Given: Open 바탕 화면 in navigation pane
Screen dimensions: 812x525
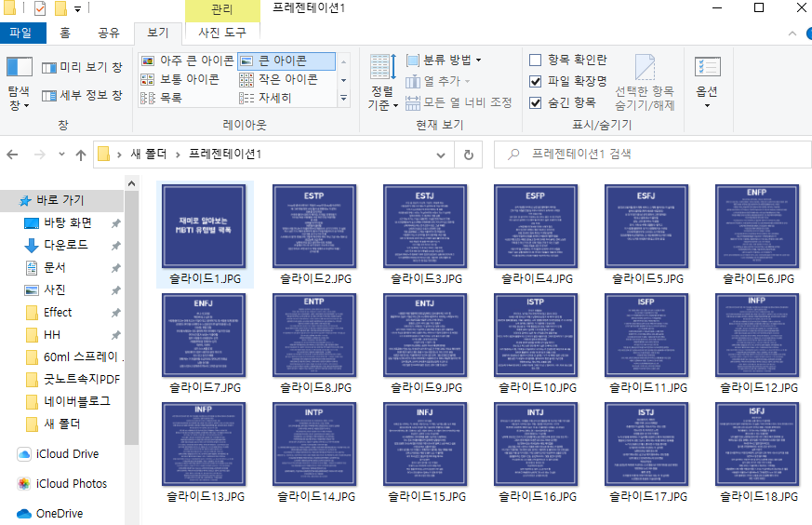Looking at the screenshot, I should [x=68, y=222].
